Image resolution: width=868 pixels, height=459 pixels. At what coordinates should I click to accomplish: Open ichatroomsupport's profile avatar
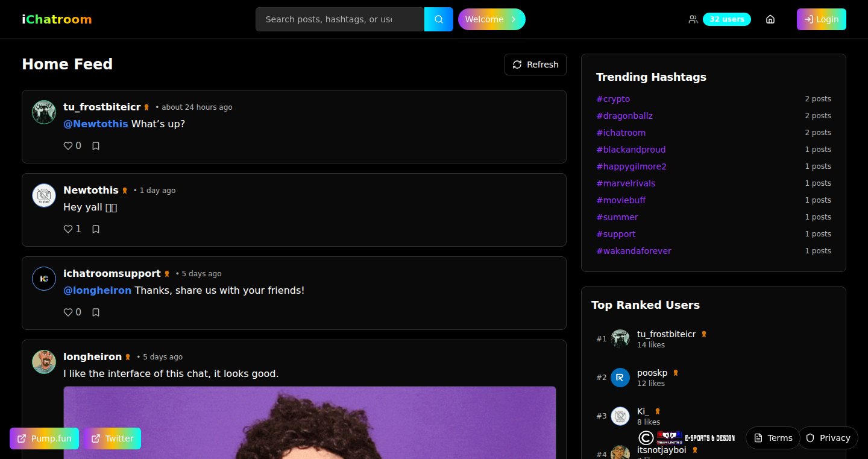pos(44,279)
